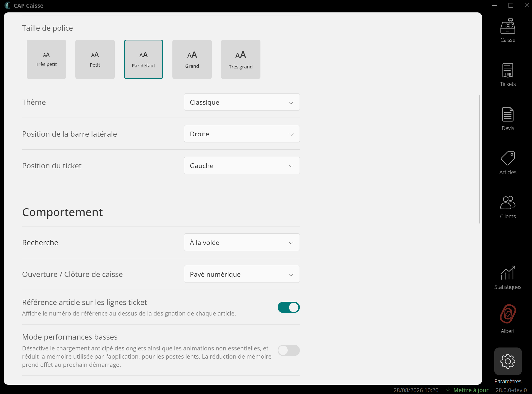Disable Référence article sur les lignes ticket
This screenshot has width=532, height=394.
pos(288,307)
